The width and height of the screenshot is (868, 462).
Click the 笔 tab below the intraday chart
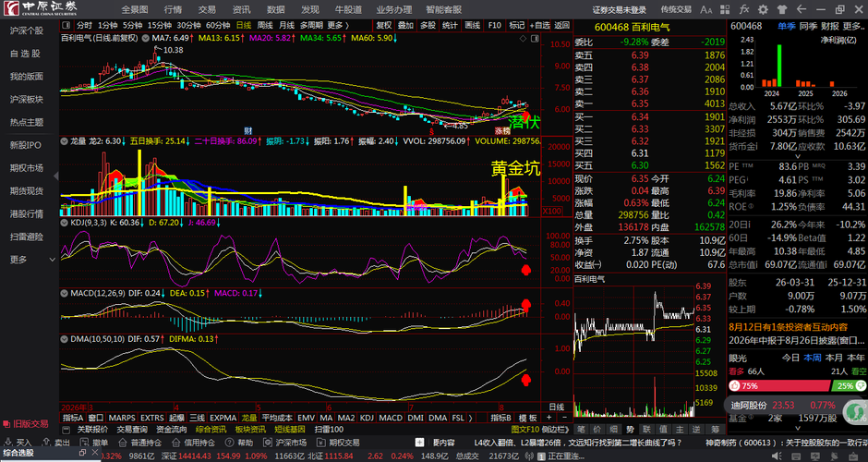(x=581, y=430)
